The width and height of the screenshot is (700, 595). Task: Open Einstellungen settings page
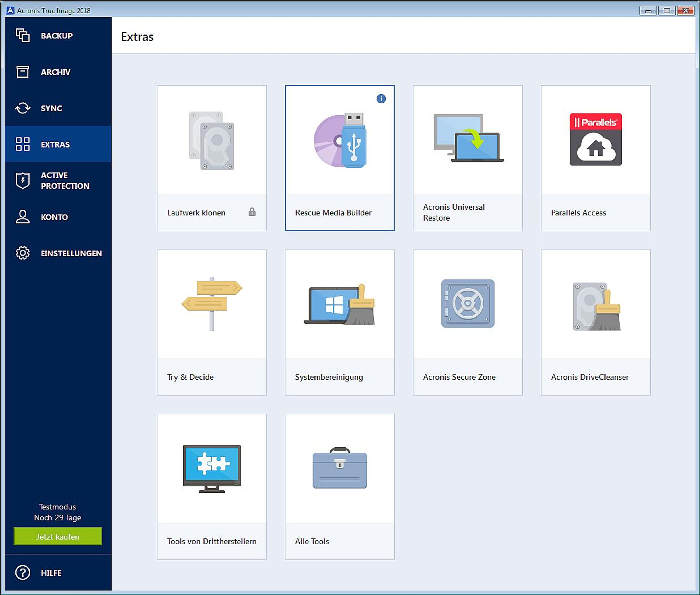pyautogui.click(x=58, y=253)
